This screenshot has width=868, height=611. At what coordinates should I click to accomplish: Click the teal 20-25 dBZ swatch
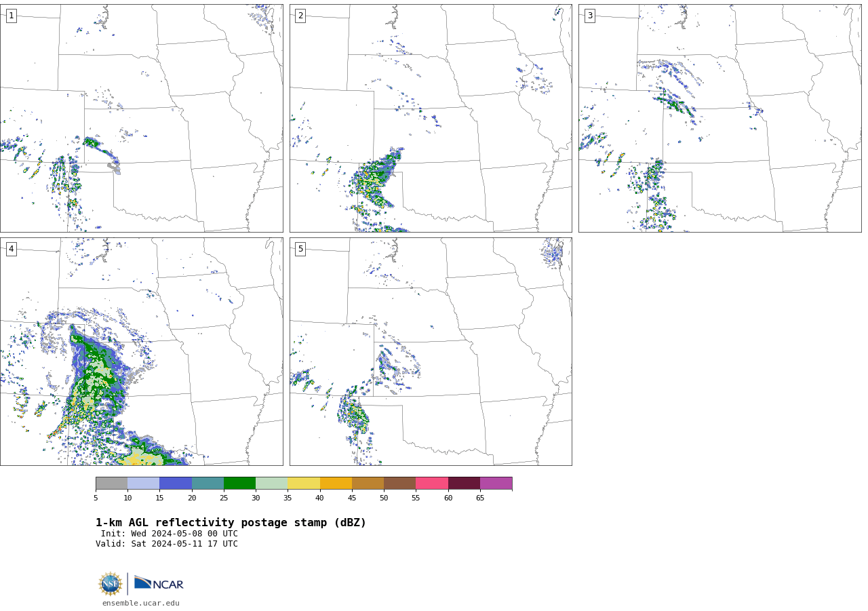(208, 483)
